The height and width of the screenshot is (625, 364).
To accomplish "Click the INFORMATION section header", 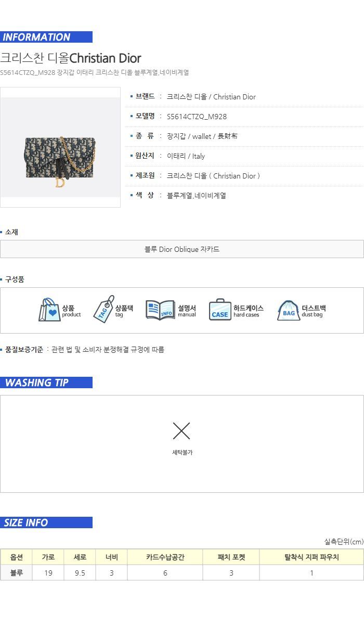I will coord(46,37).
